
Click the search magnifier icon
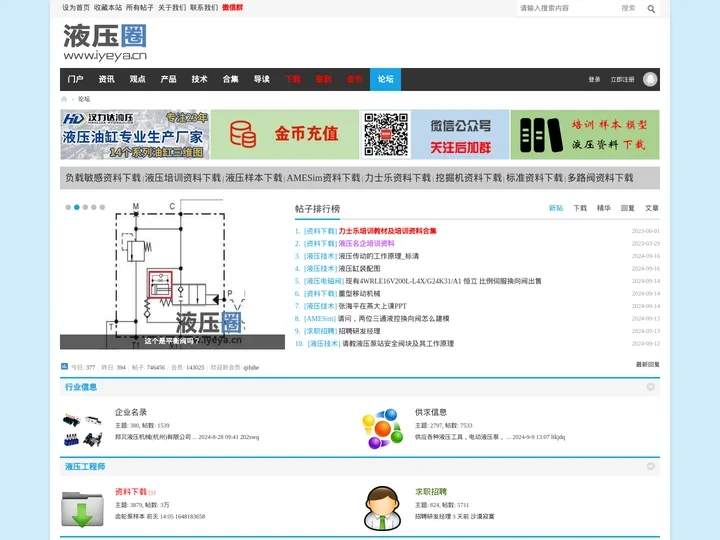(651, 9)
